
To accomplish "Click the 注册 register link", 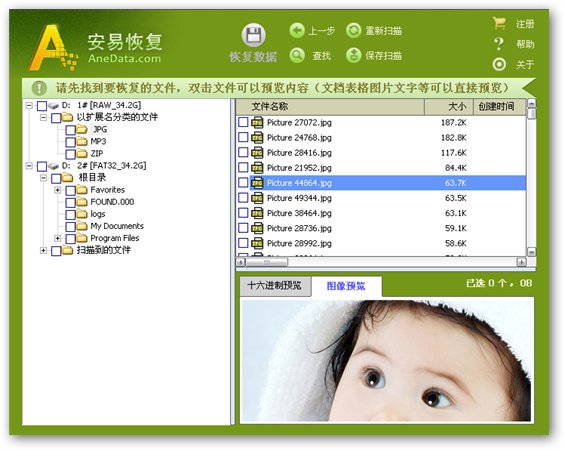I will pyautogui.click(x=525, y=24).
